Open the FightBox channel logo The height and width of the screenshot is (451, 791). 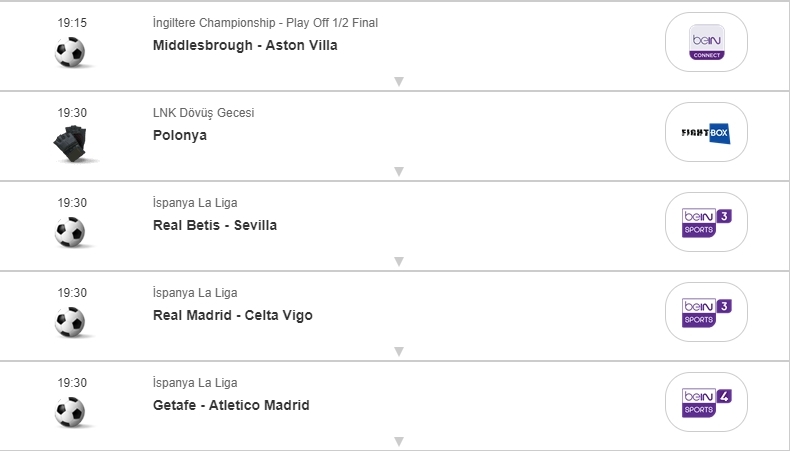706,132
